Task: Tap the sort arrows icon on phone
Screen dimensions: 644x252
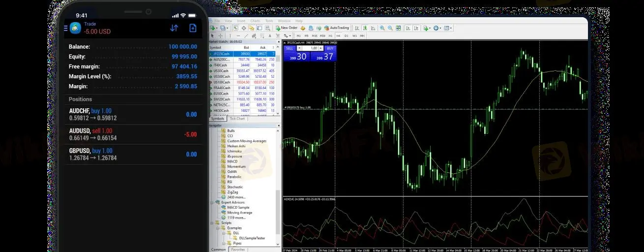Action: coord(174,28)
